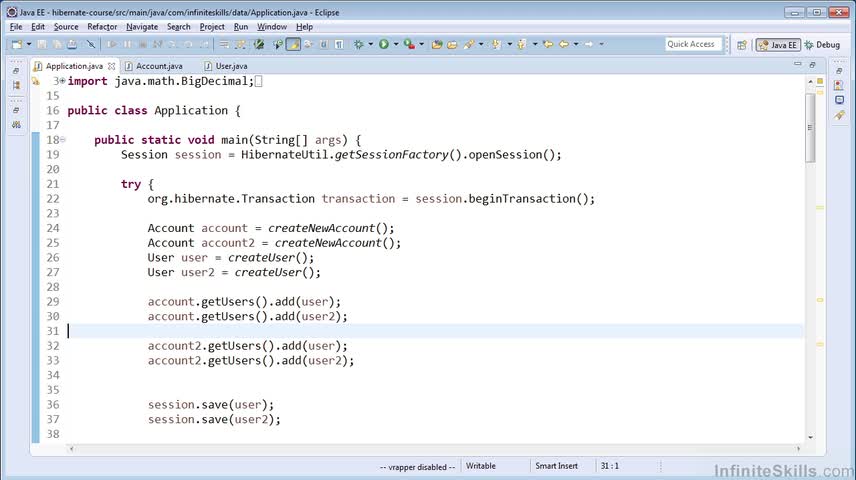
Task: Click the Search flashlight toolbar icon
Action: (468, 44)
